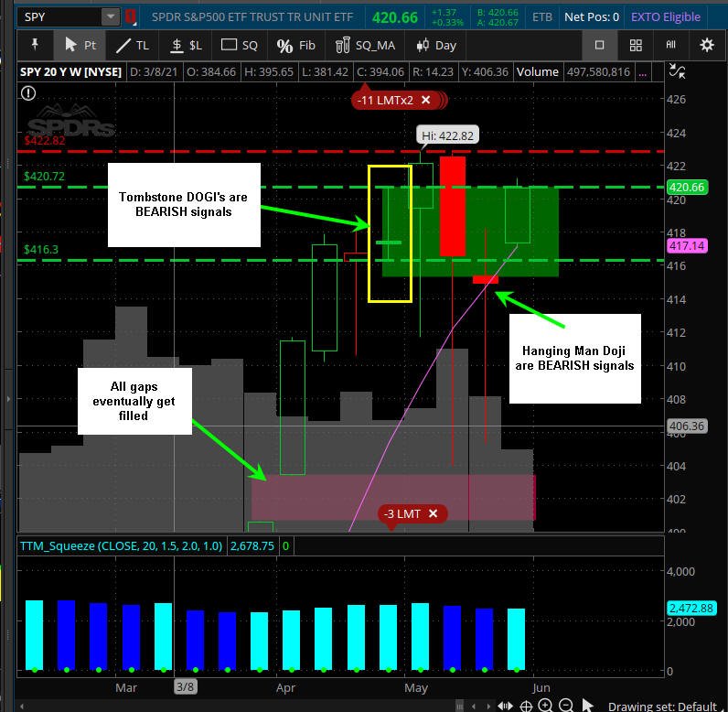Image resolution: width=728 pixels, height=712 pixels.
Task: Click the SPY symbol input field
Action: point(60,17)
